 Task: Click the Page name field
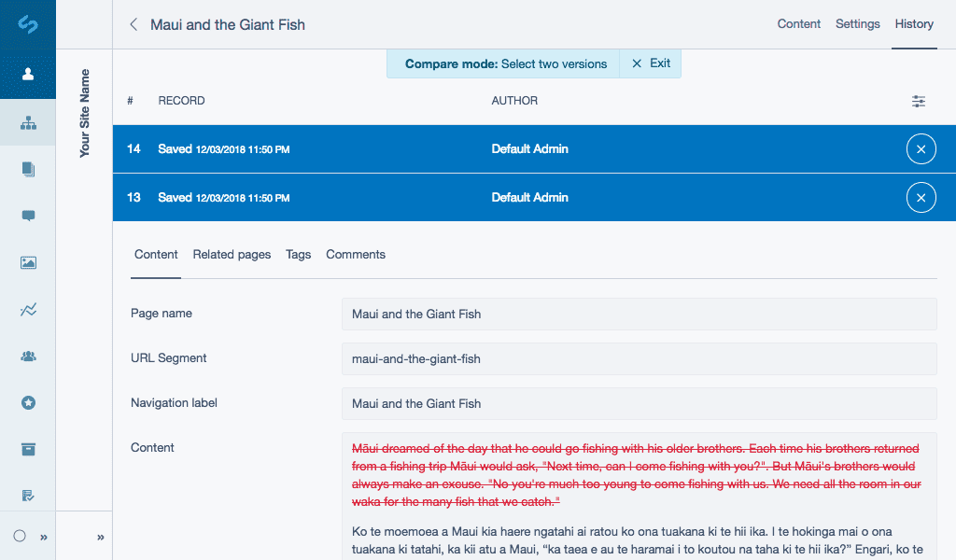639,315
